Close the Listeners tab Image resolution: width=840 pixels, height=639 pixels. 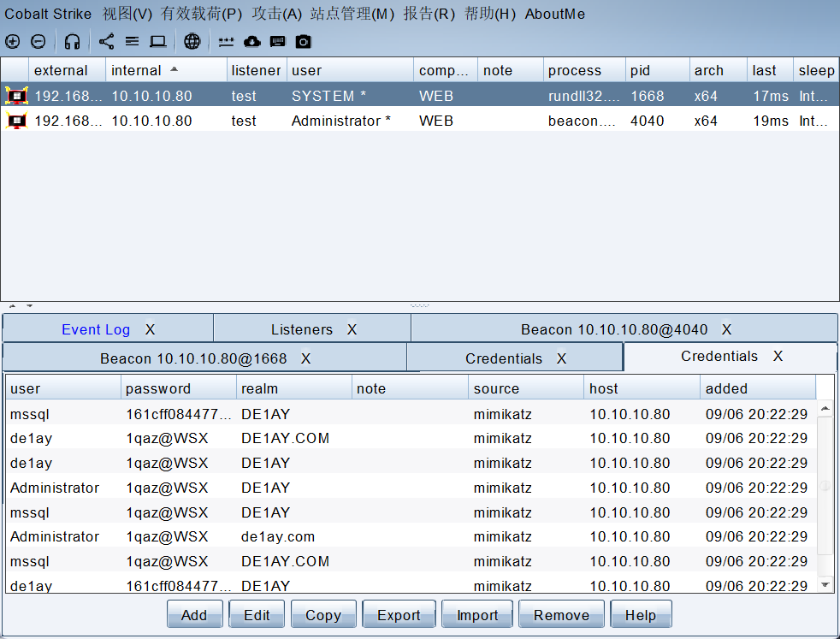click(x=352, y=329)
